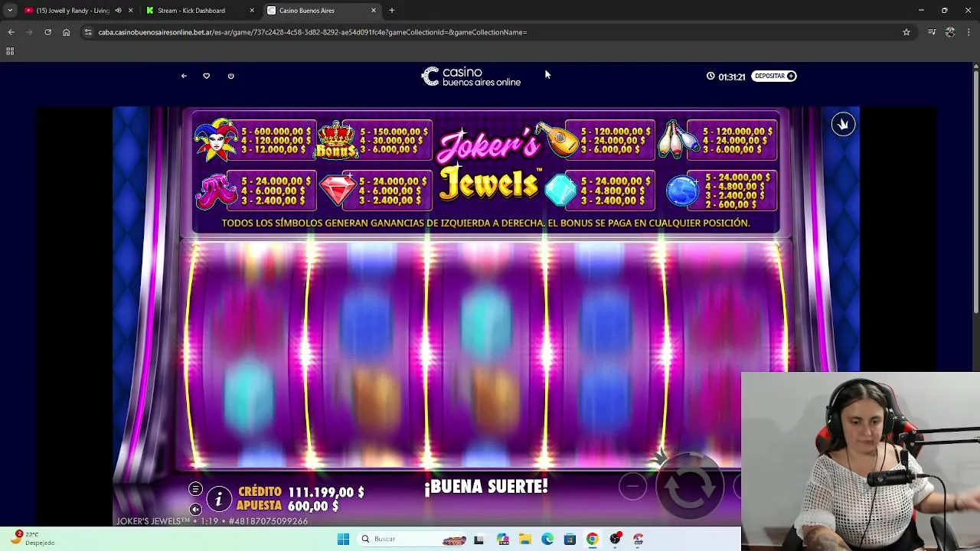Open the browser home page

pyautogui.click(x=66, y=32)
